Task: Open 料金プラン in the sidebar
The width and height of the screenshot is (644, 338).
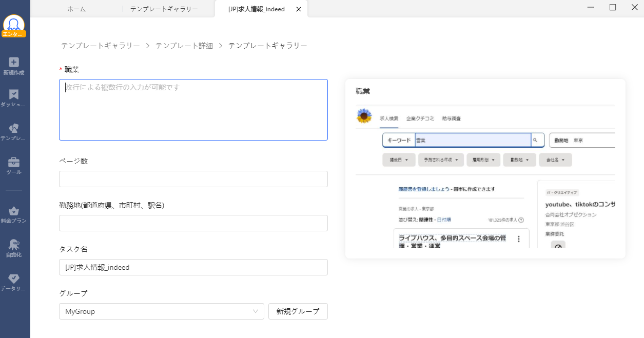Action: pyautogui.click(x=14, y=214)
